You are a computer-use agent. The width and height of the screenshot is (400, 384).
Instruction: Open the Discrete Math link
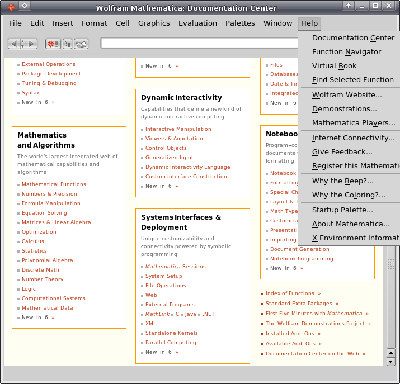[41, 270]
